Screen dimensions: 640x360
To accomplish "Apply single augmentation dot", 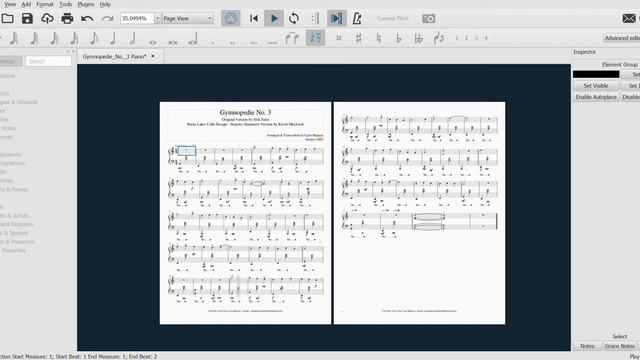I will click(x=213, y=42).
